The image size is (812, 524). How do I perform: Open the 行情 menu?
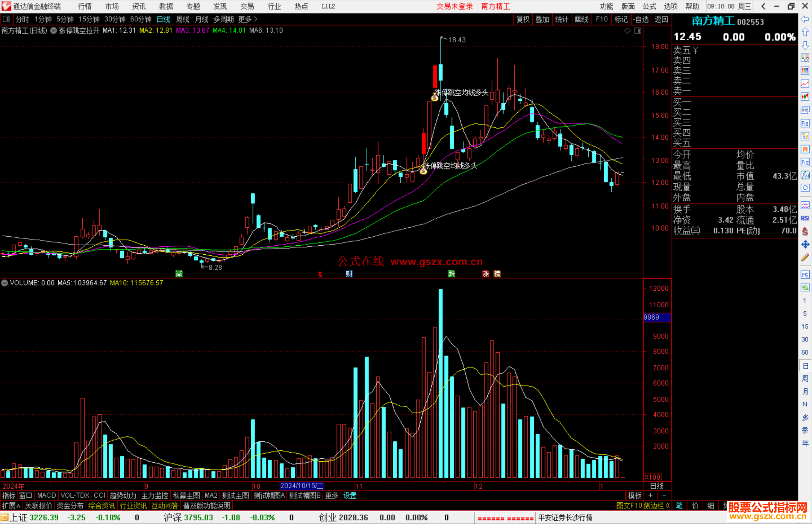coord(85,6)
